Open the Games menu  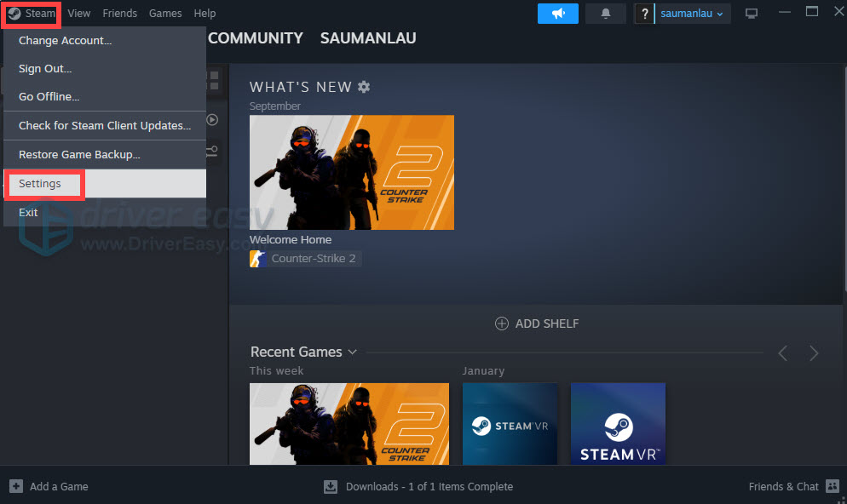pyautogui.click(x=164, y=13)
